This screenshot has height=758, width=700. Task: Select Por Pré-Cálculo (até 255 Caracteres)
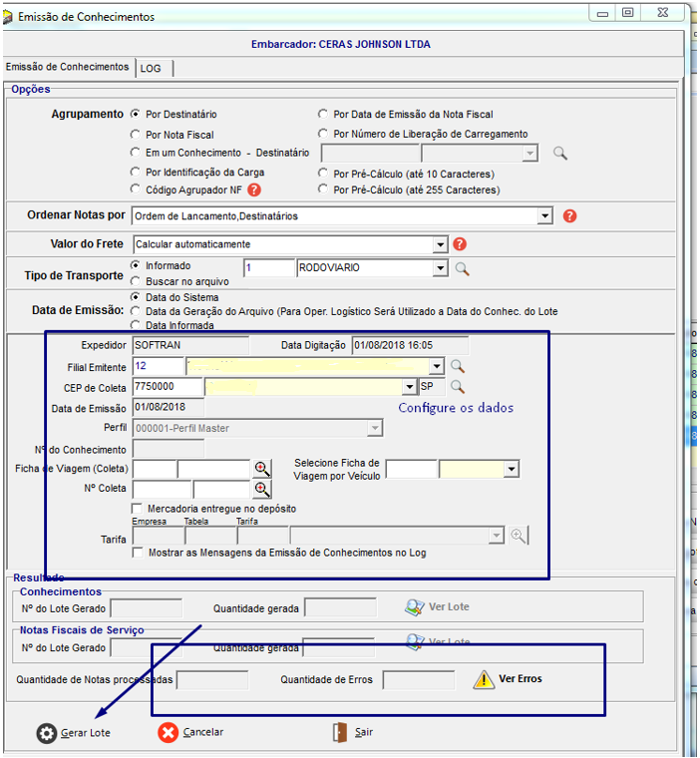click(323, 189)
